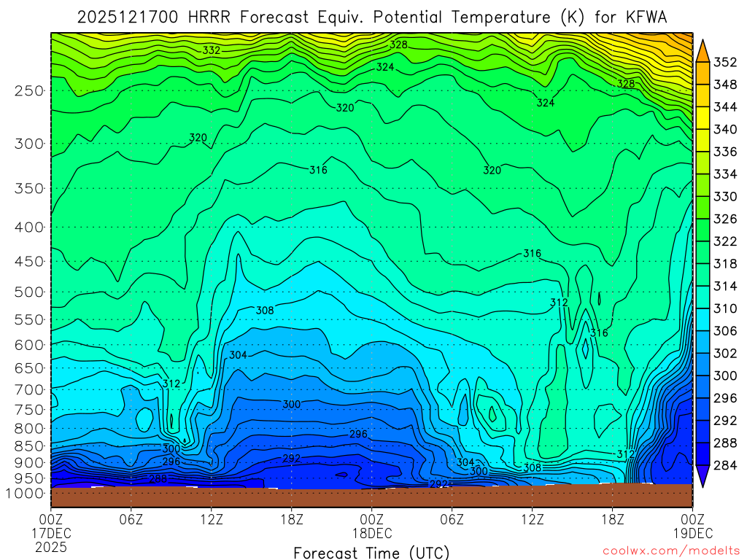Click the pressure axis label 600
This screenshot has height=560, width=747.
[x=29, y=345]
